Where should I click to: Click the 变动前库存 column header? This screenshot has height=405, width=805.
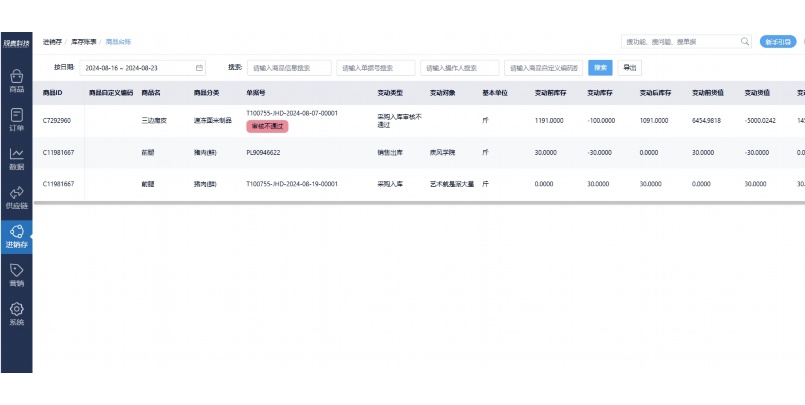point(551,93)
